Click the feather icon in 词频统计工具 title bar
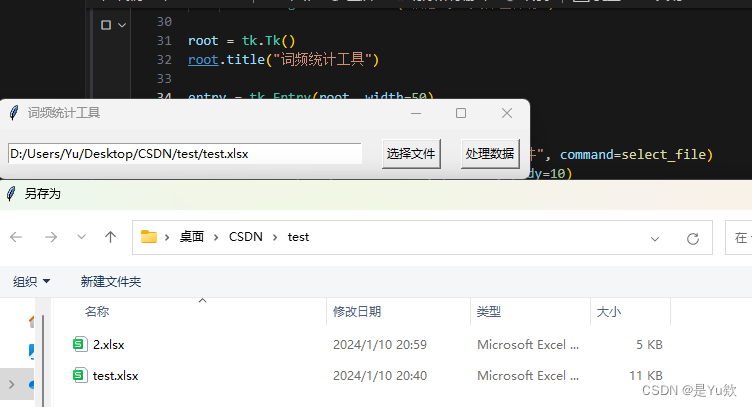The image size is (752, 407). [x=14, y=113]
